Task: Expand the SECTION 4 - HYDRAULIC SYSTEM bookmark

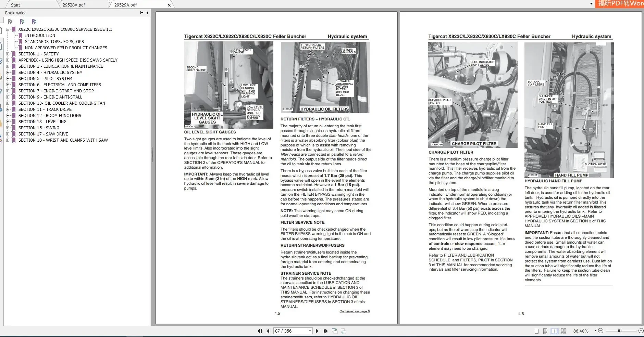Action: (x=8, y=72)
